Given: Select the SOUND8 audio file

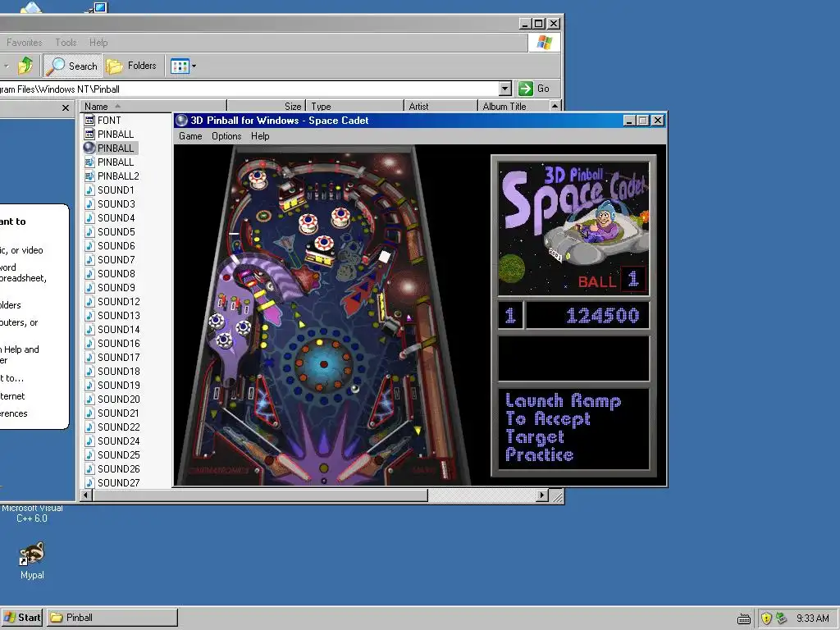Looking at the screenshot, I should (x=110, y=273).
